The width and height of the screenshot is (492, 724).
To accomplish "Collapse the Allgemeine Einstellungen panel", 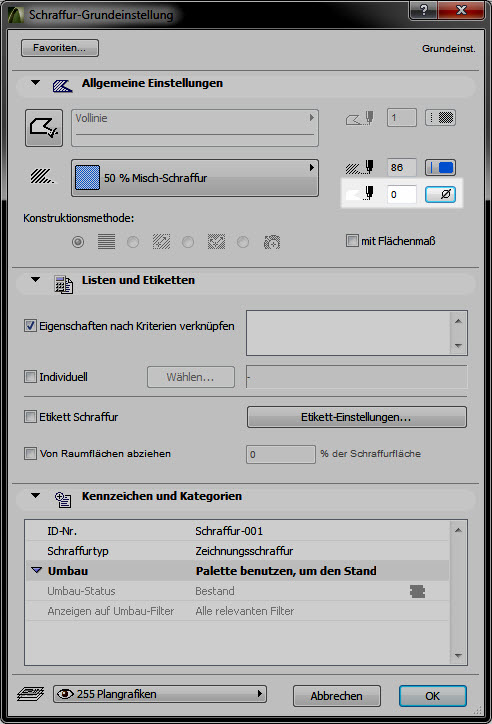I will 36,83.
